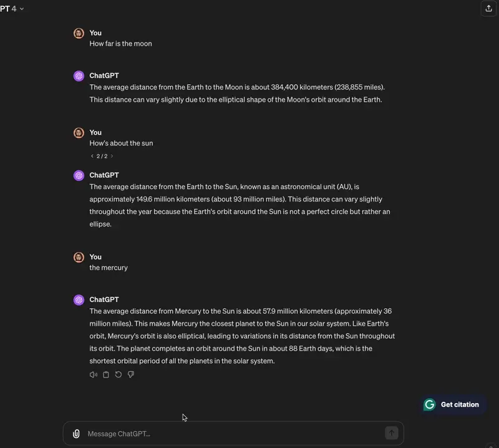Copy the Mercury response to clipboard

point(106,374)
